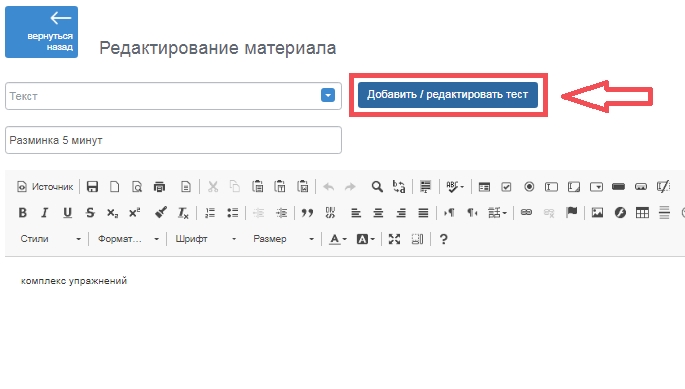Click the Insert link icon

[526, 213]
